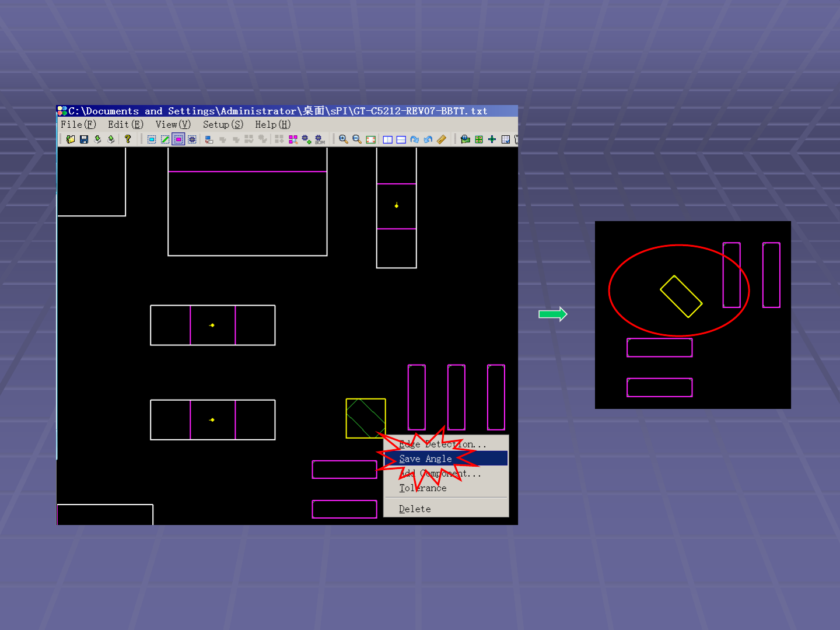Choose Edge Detection from context menu
840x630 pixels.
tap(446, 444)
